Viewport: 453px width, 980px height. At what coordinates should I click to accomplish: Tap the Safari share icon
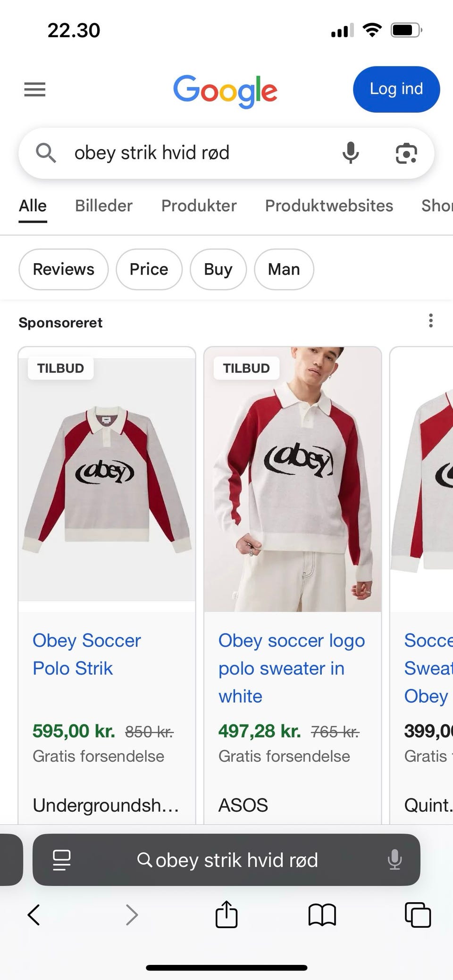click(226, 915)
